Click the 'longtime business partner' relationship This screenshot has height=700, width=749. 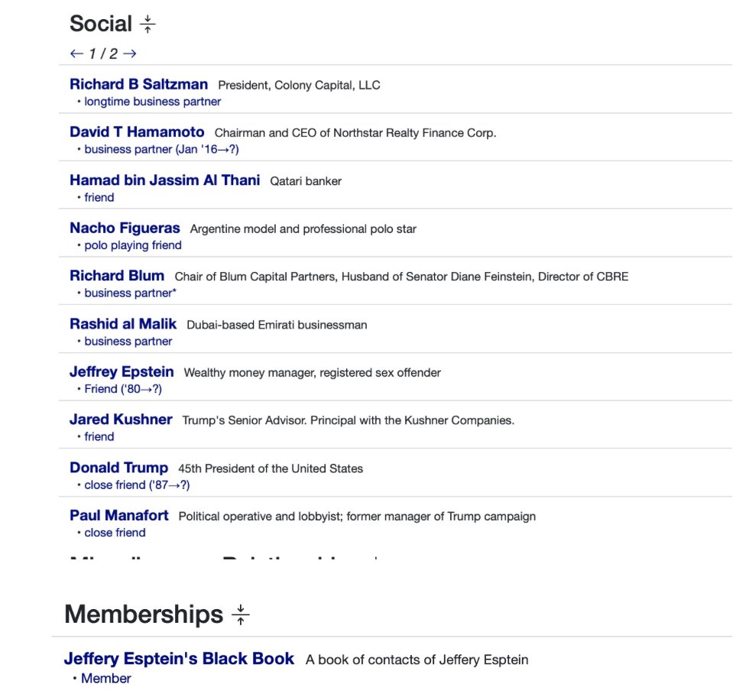coord(153,102)
